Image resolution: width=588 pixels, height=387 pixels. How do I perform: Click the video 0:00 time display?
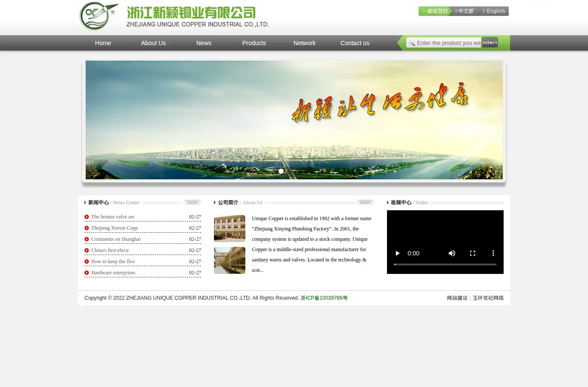click(x=413, y=253)
